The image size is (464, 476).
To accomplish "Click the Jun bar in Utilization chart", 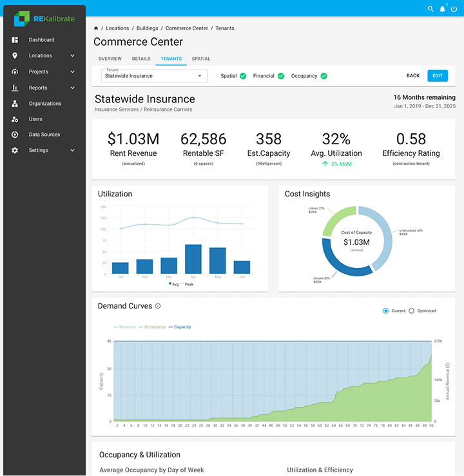I will 242,267.
